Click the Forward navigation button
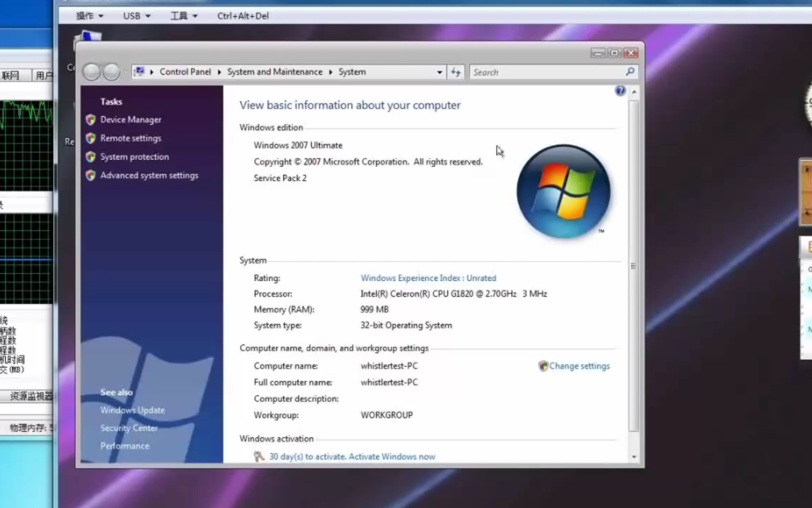This screenshot has height=508, width=812. 111,72
